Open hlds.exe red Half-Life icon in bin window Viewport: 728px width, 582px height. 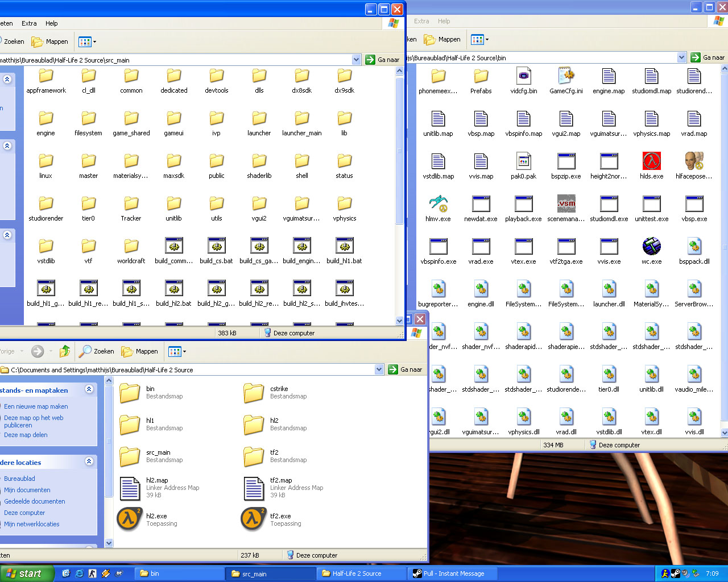(x=651, y=161)
